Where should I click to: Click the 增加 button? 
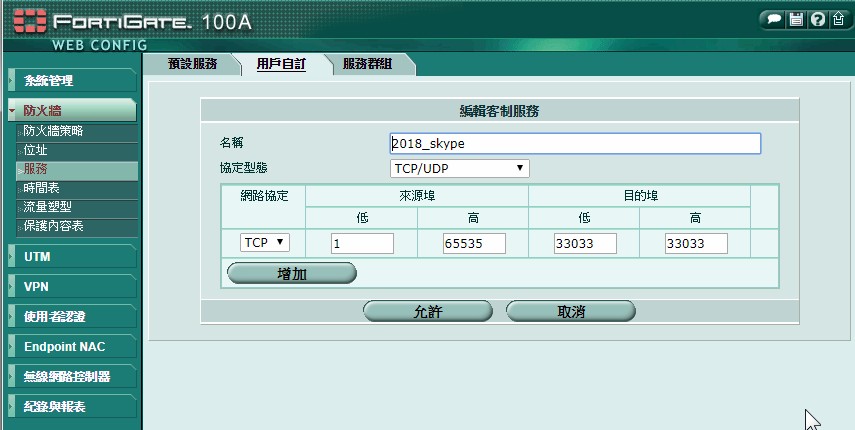[x=292, y=274]
